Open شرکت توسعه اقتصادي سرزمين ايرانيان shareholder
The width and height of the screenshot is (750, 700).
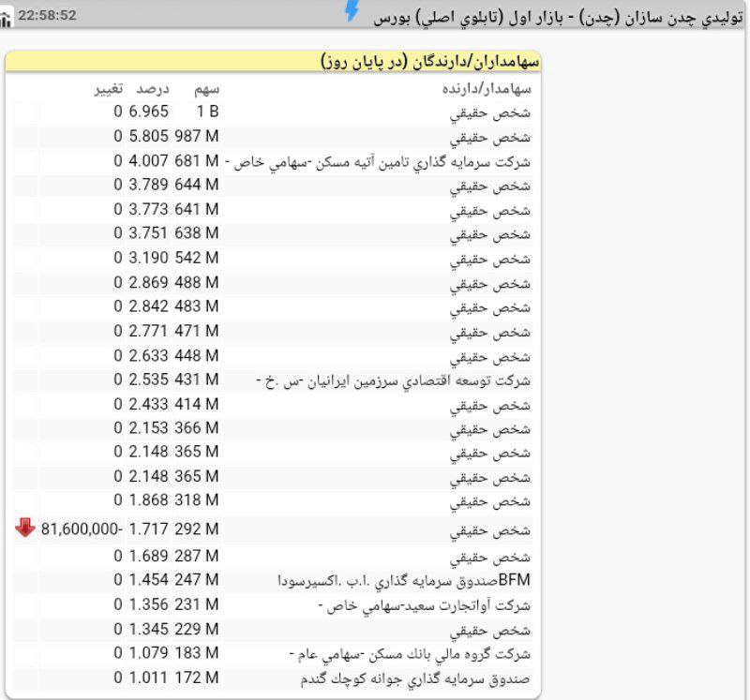click(393, 380)
